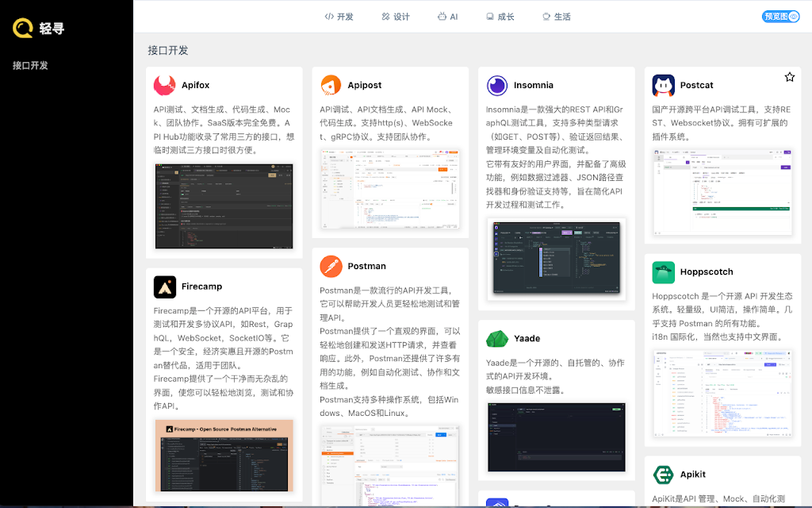Favorite Postcat with the star icon

click(789, 77)
